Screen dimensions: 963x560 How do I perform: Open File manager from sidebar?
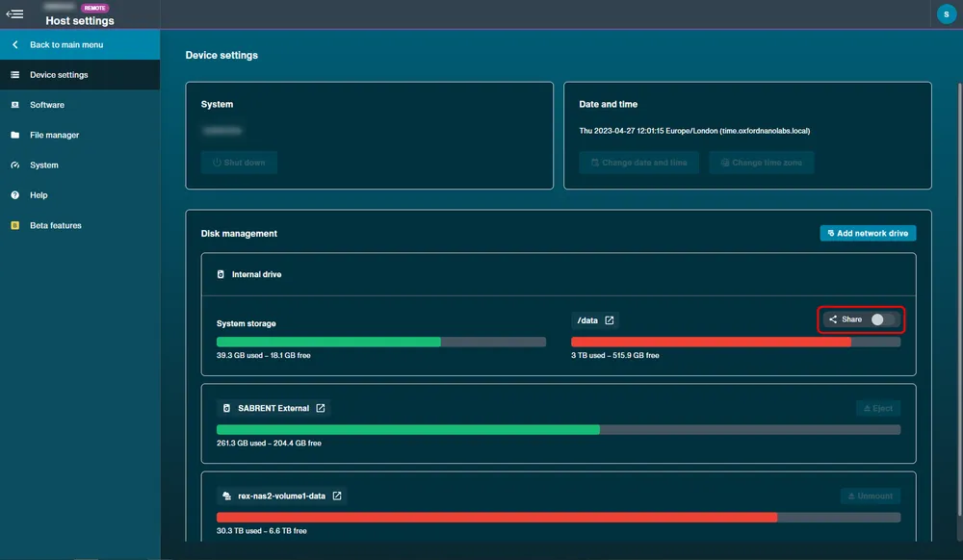point(80,135)
